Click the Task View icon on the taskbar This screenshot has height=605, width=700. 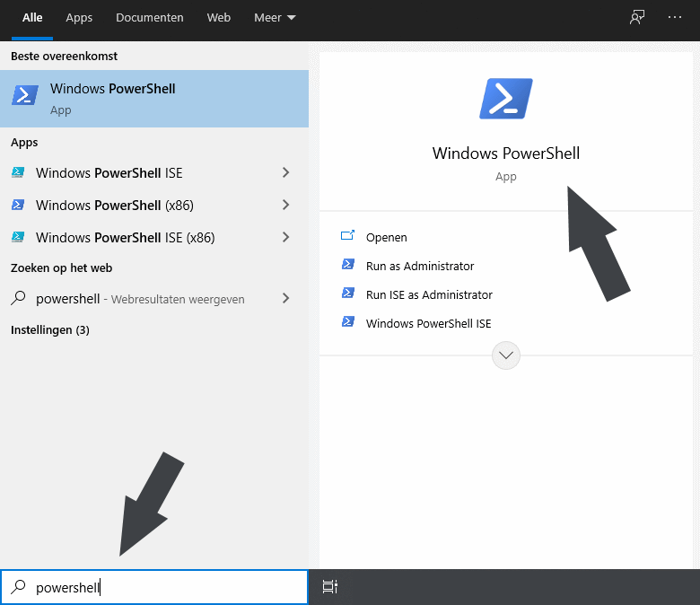tap(330, 587)
